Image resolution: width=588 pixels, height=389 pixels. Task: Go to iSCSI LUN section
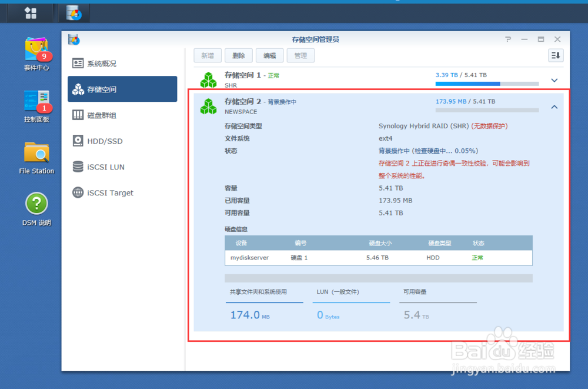click(122, 167)
